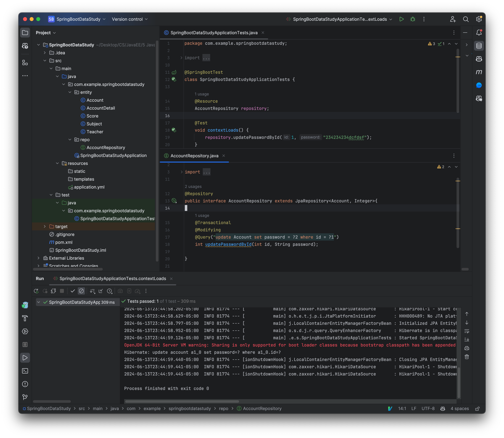Viewport: 504px width, 438px height.
Task: Toggle sort tests by duration clock icon
Action: [x=110, y=291]
